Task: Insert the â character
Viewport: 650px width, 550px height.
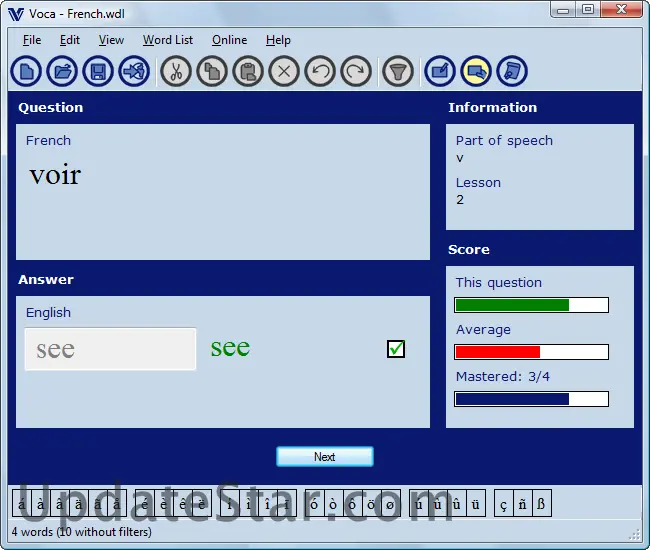Action: tap(60, 503)
